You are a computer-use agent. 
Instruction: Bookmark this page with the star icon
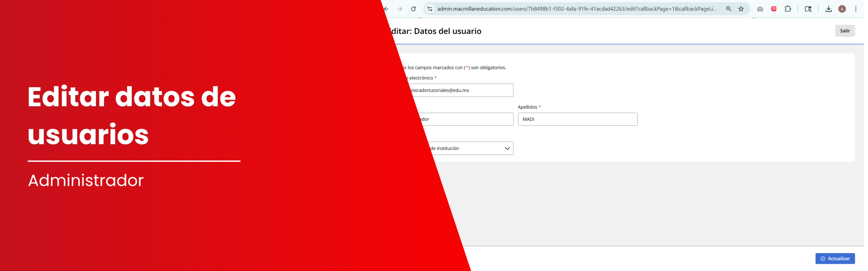click(x=741, y=9)
